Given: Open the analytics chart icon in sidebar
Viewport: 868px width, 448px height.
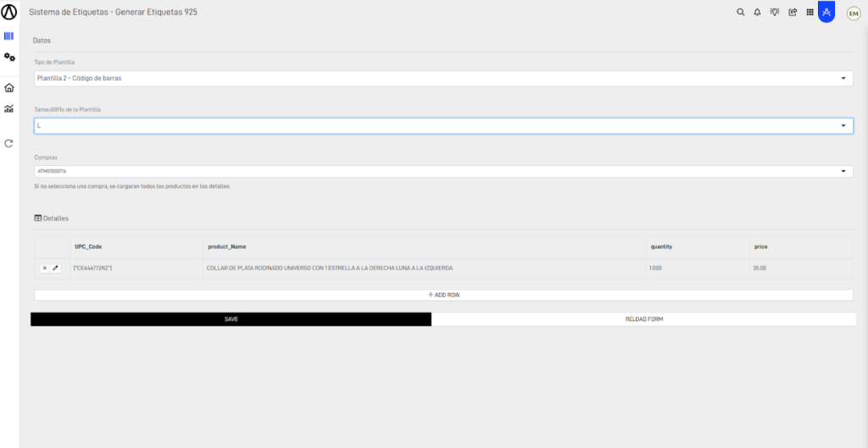Looking at the screenshot, I should (8, 109).
